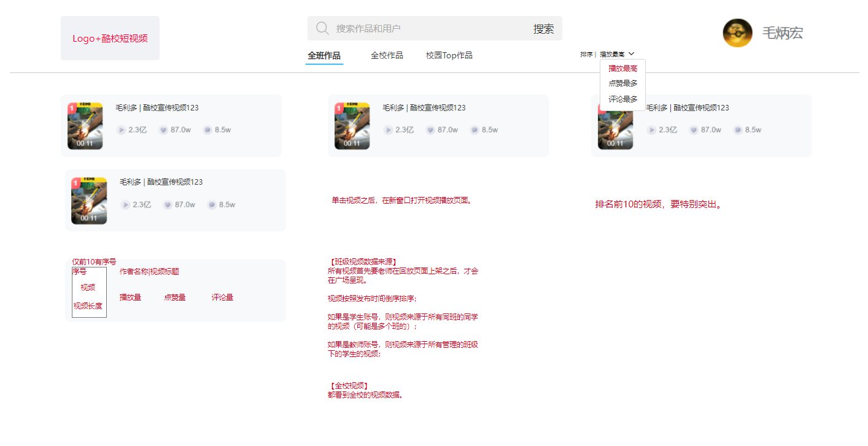
Task: Open the 校园Top作品 tab
Action: click(x=449, y=56)
